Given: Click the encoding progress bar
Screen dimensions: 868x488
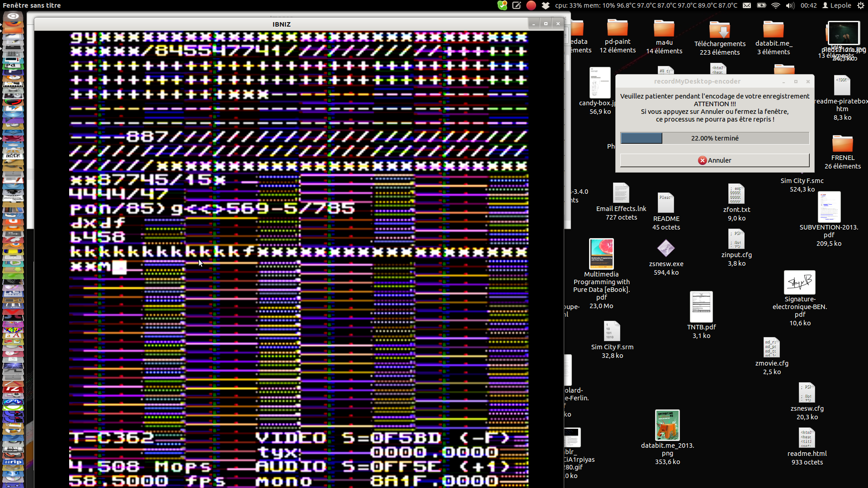Looking at the screenshot, I should 714,138.
